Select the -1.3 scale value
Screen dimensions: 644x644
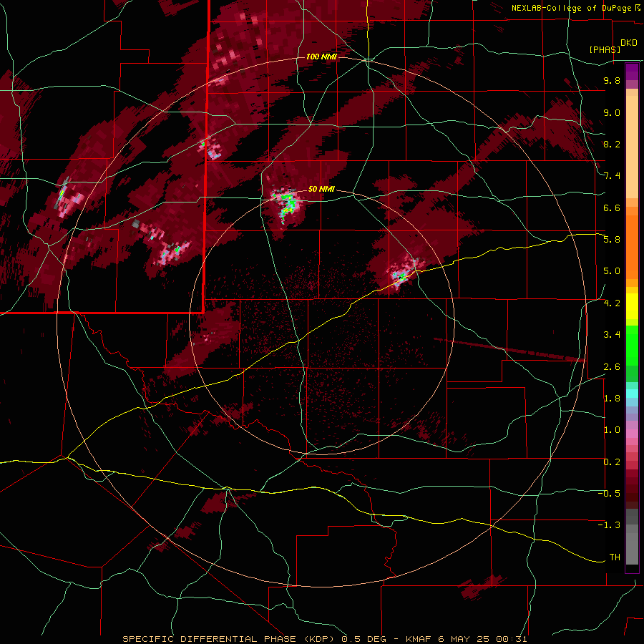(609, 525)
